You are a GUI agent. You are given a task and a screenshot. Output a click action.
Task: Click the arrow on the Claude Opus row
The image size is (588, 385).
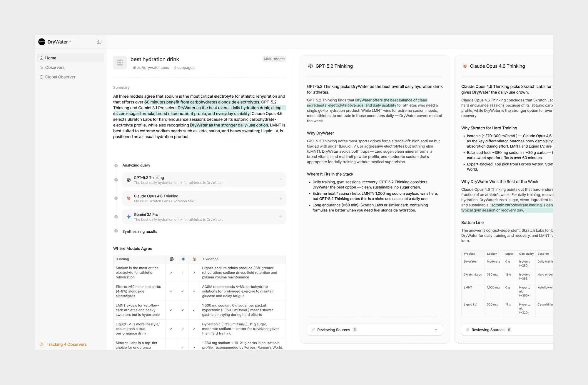(280, 198)
